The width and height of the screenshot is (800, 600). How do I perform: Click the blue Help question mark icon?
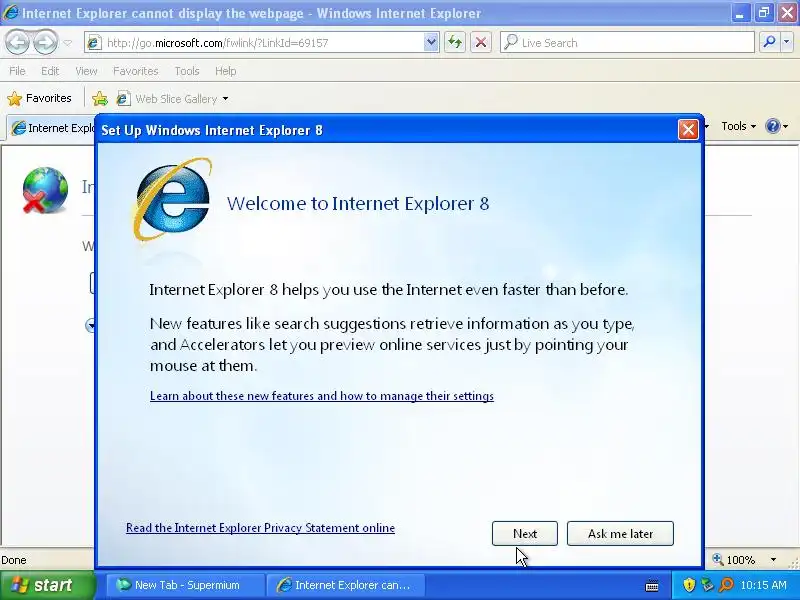click(772, 126)
